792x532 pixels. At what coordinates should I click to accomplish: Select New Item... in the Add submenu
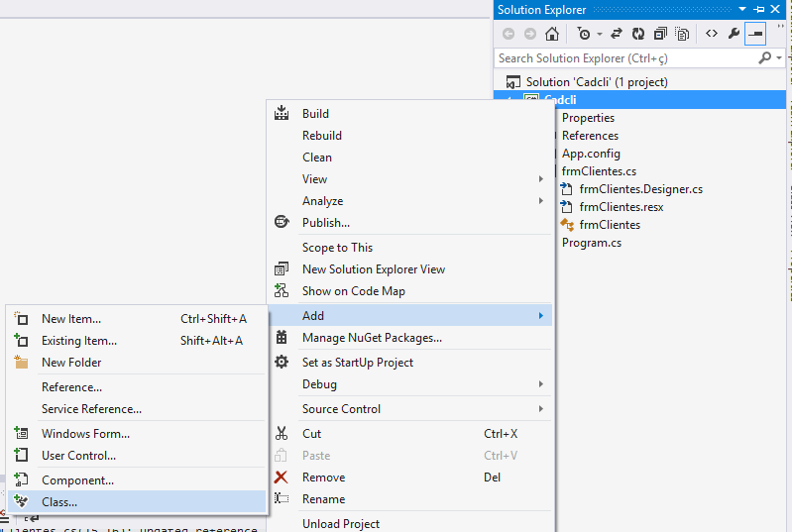[70, 319]
